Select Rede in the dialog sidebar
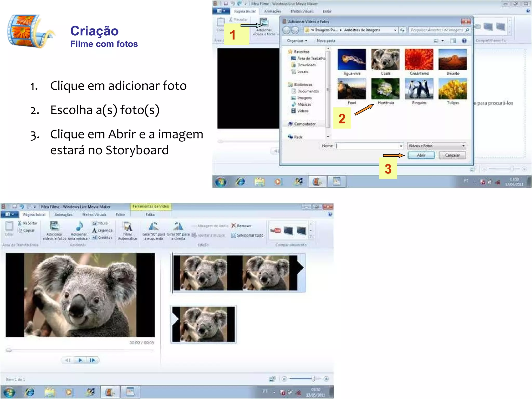 click(x=295, y=137)
